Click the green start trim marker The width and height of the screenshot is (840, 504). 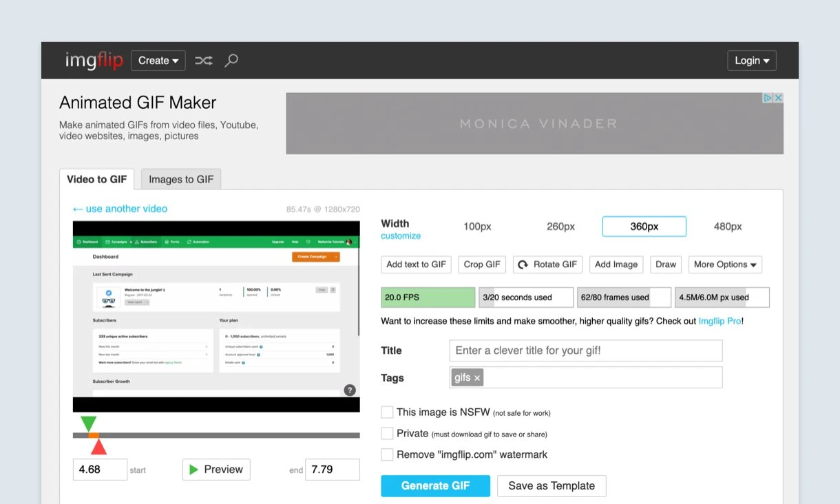[x=88, y=423]
